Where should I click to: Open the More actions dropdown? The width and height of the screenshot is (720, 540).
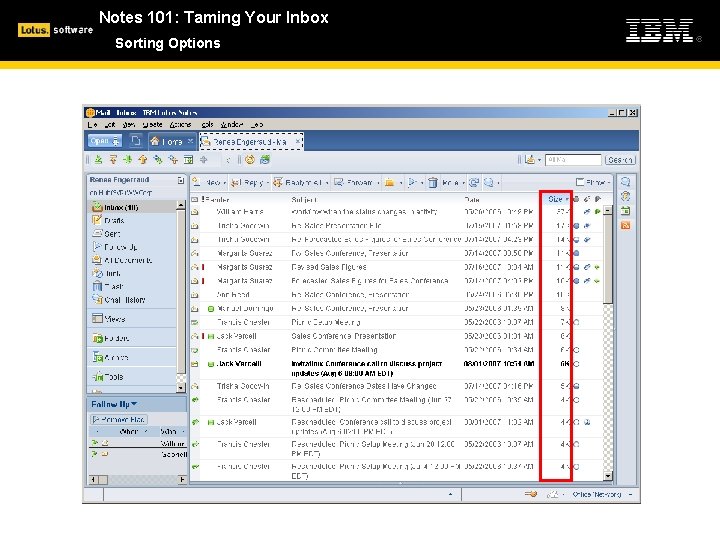[453, 183]
